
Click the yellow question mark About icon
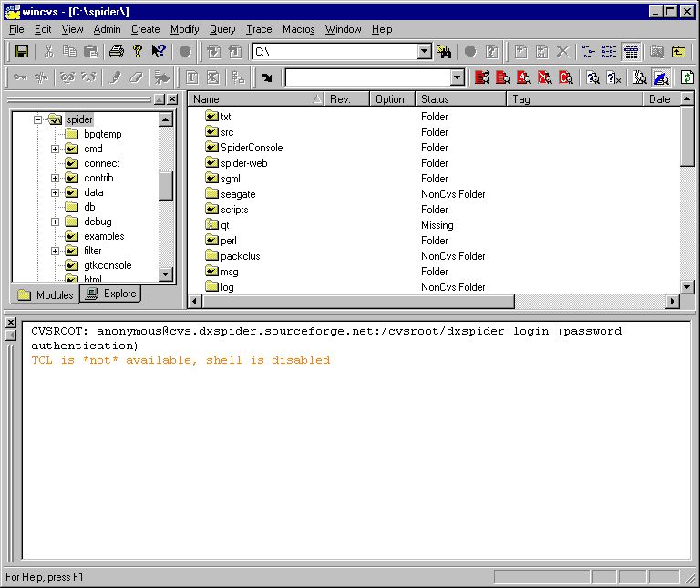tap(138, 52)
